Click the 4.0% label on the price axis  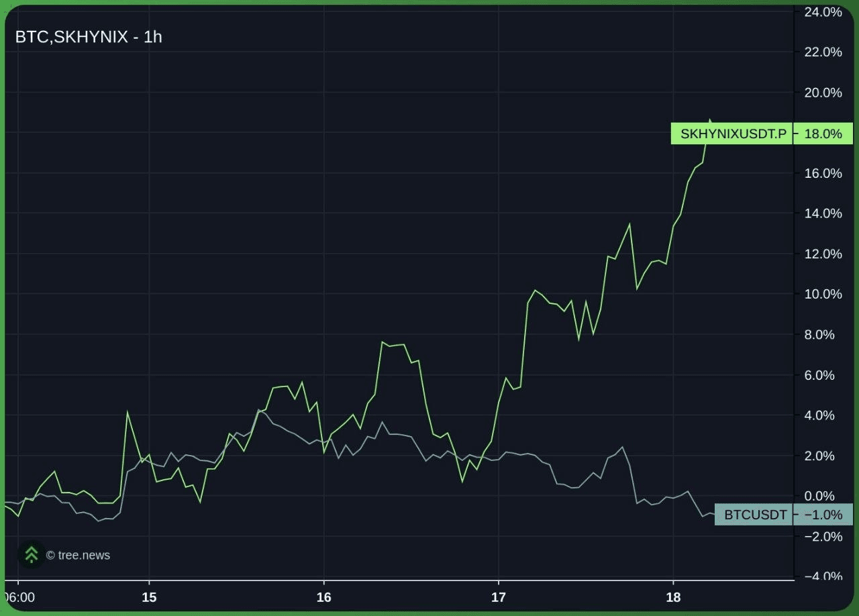pyautogui.click(x=819, y=415)
